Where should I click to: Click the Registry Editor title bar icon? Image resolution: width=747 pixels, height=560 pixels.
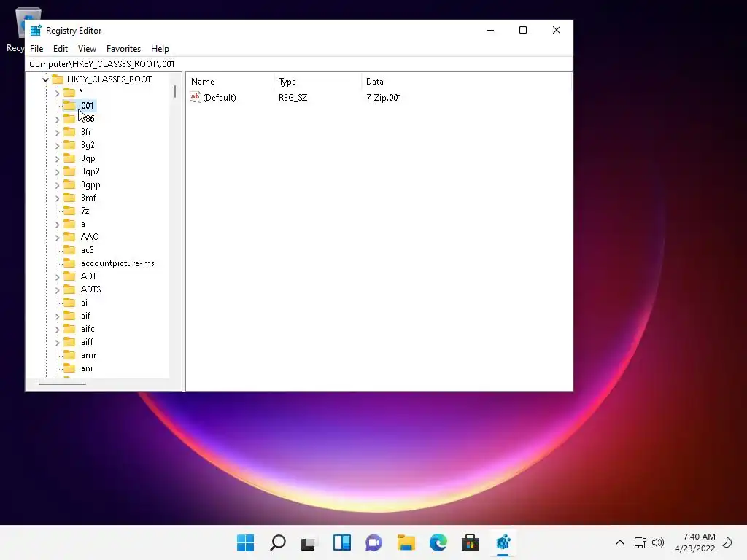[x=36, y=31]
